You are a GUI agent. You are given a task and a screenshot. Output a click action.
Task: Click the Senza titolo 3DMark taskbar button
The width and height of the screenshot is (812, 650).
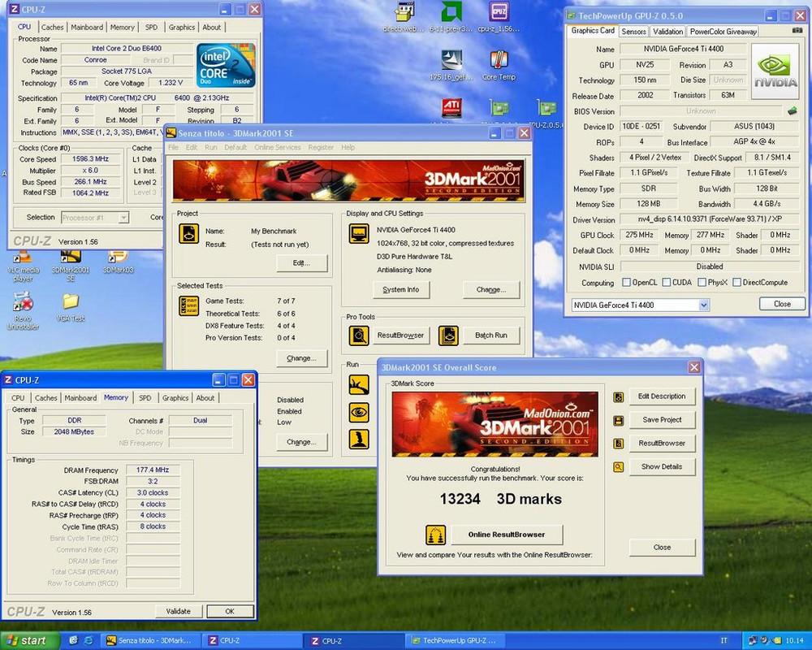tap(149, 641)
